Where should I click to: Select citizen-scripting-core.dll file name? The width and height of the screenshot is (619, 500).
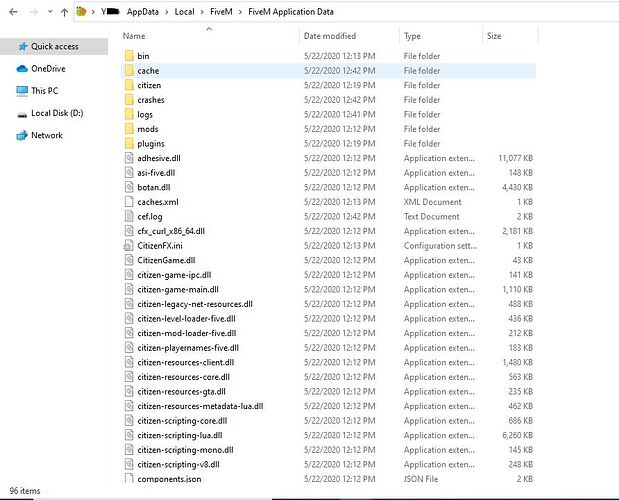182,421
